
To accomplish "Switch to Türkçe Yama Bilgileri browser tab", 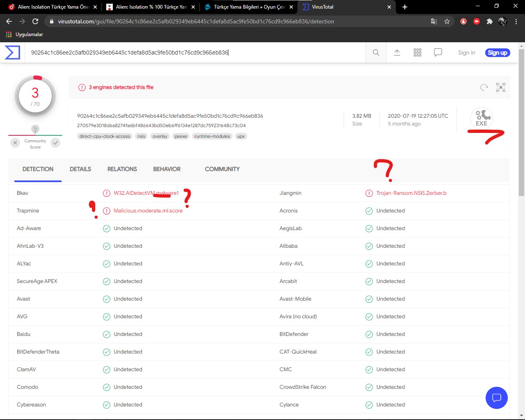I will point(249,7).
